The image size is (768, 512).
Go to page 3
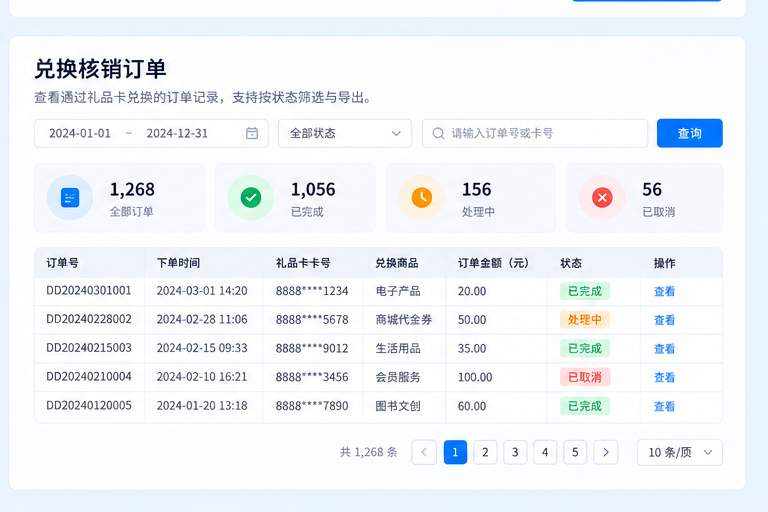coord(515,452)
